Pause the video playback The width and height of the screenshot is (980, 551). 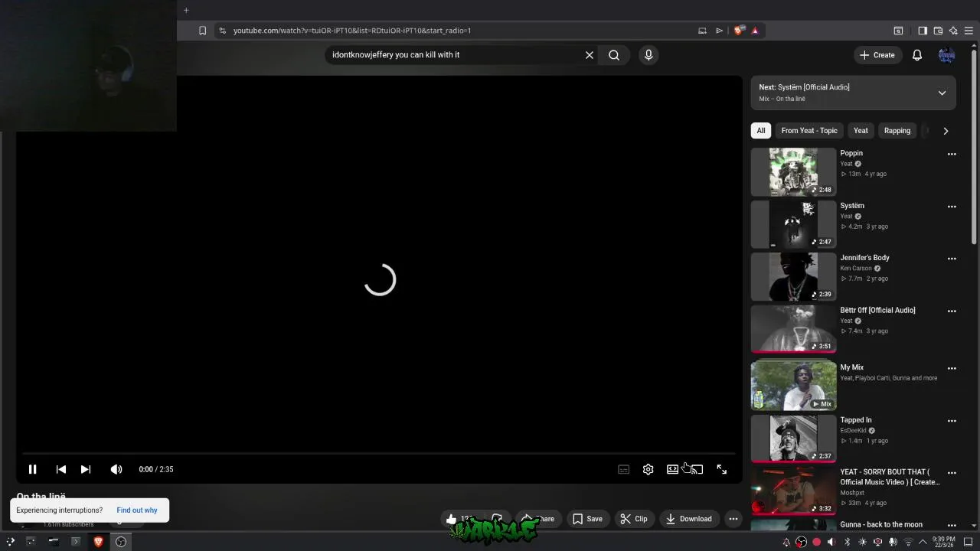pyautogui.click(x=32, y=469)
